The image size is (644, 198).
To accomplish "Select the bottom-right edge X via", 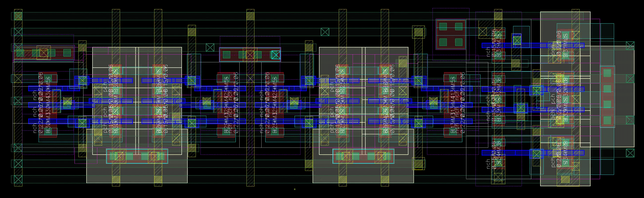I will pos(630,153).
